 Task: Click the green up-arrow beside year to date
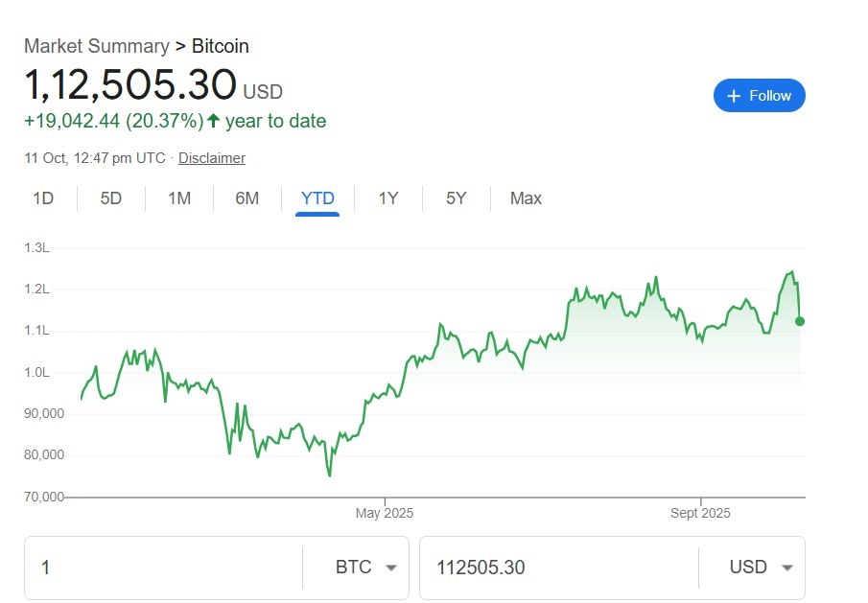click(213, 122)
